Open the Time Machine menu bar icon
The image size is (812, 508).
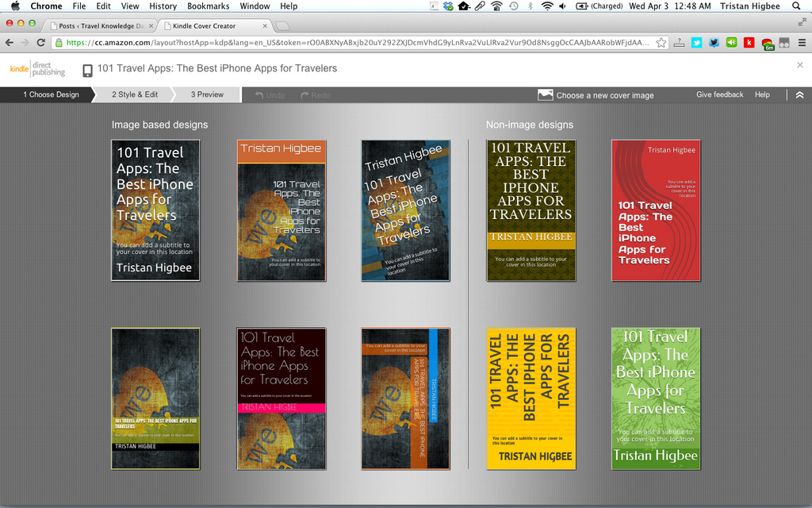[513, 6]
